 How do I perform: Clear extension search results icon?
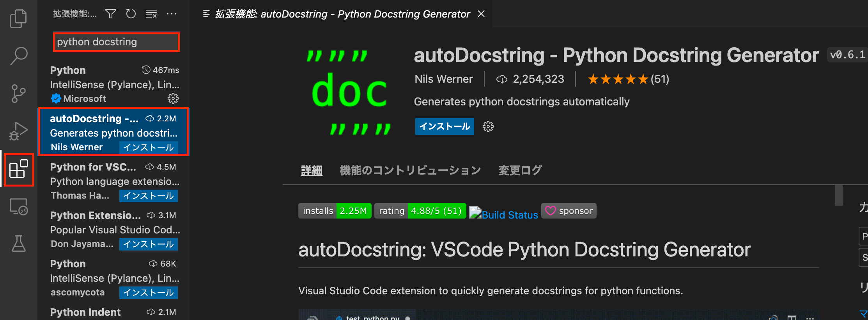[151, 14]
